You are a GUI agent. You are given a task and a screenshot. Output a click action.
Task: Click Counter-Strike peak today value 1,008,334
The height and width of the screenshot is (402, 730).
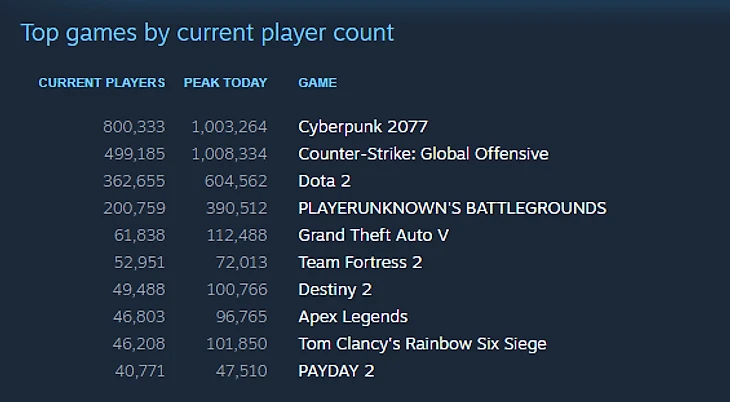tap(230, 154)
